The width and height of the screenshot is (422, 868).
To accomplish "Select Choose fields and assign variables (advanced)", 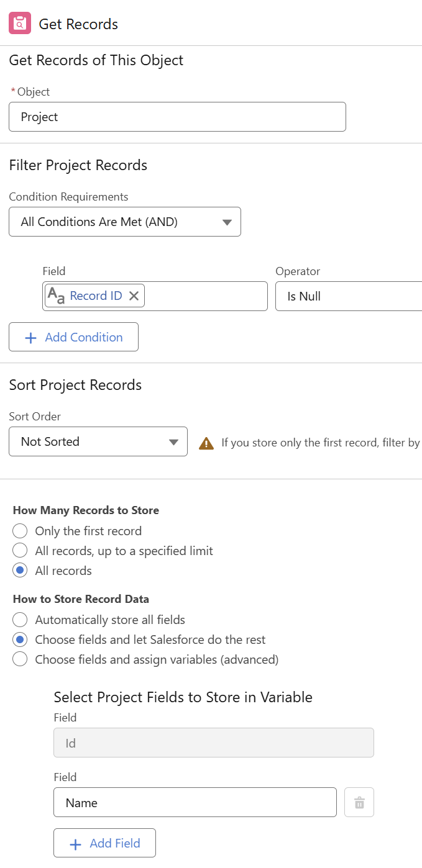I will coord(21,659).
